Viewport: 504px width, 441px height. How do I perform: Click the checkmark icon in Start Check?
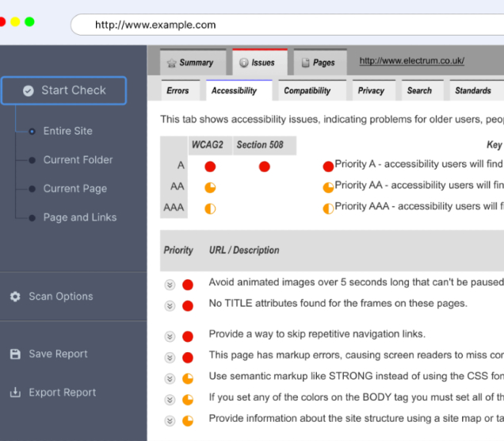click(x=29, y=90)
